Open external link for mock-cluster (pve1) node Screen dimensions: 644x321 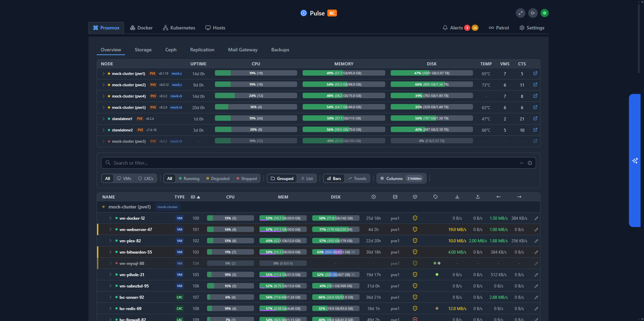tap(535, 74)
